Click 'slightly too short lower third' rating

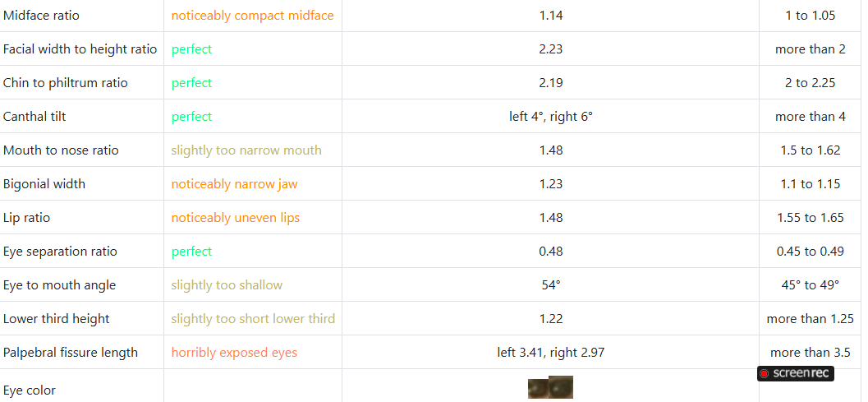253,319
